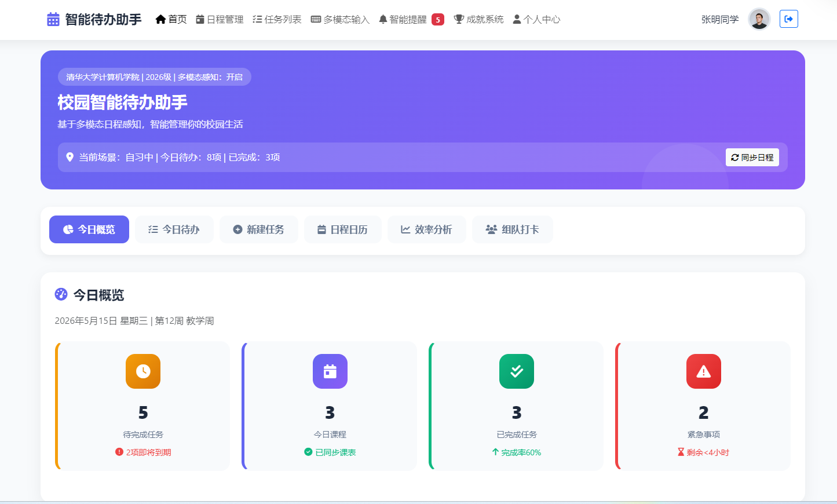This screenshot has height=504, width=837.
Task: Switch to the 新建任务 tab
Action: 259,229
